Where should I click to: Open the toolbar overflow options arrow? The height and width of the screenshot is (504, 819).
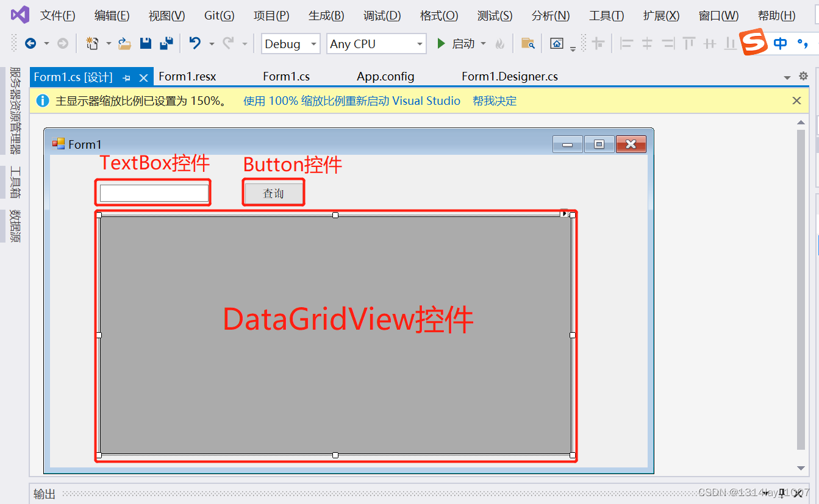pyautogui.click(x=573, y=48)
